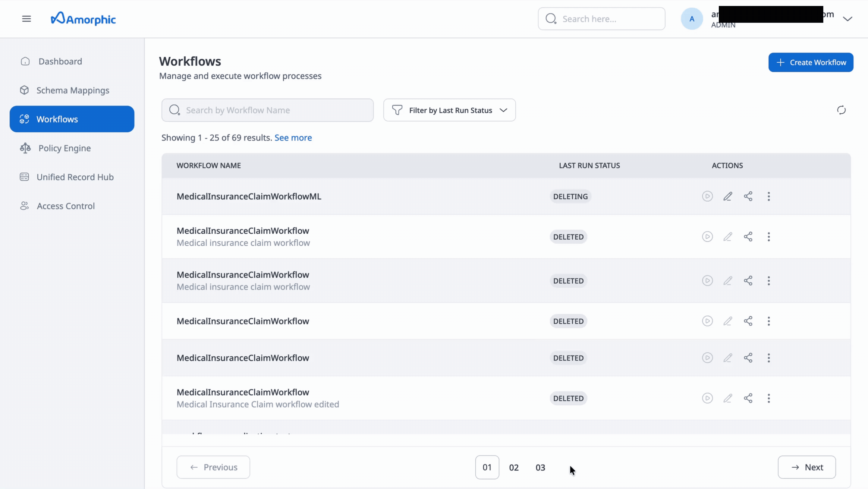Share the first MedicalInsuranceClaimWorkflow workflow
The height and width of the screenshot is (489, 868).
point(748,237)
